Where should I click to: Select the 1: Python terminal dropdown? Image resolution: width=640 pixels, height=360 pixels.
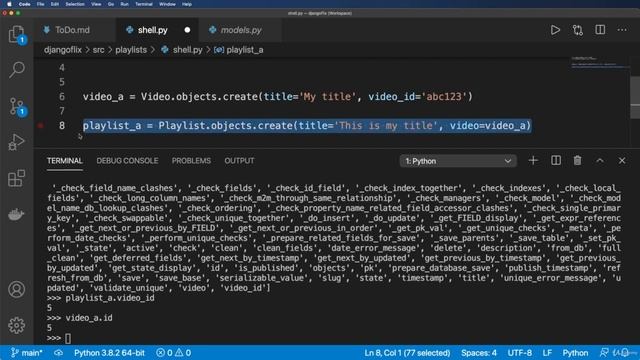pos(458,161)
